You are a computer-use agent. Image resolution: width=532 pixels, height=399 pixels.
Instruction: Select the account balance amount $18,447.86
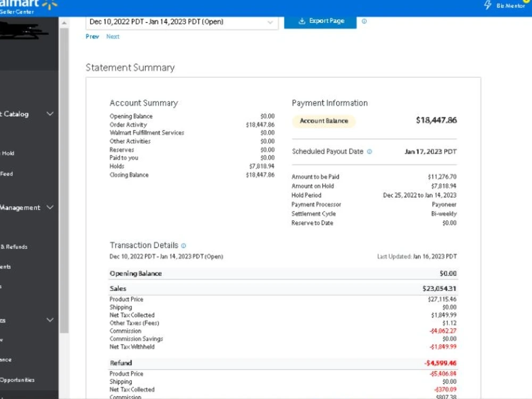pos(436,120)
